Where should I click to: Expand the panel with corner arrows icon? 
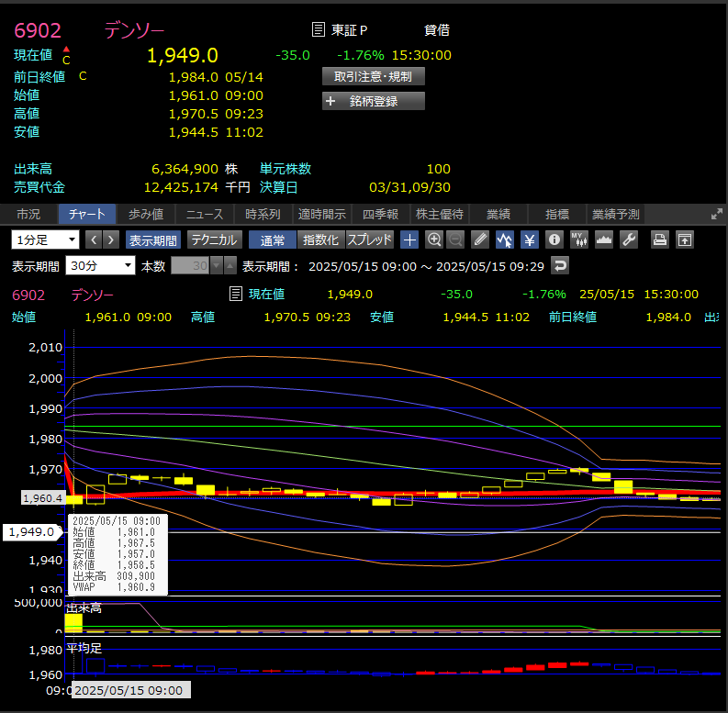coord(717,214)
